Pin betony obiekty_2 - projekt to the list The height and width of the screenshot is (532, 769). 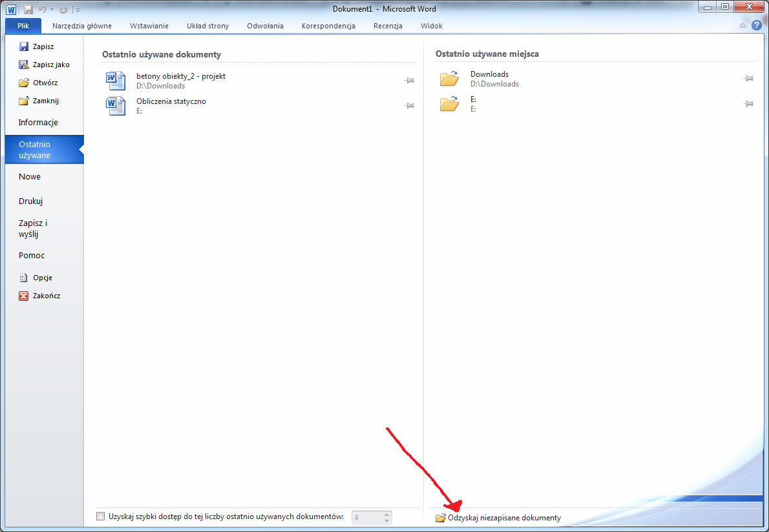pyautogui.click(x=409, y=80)
